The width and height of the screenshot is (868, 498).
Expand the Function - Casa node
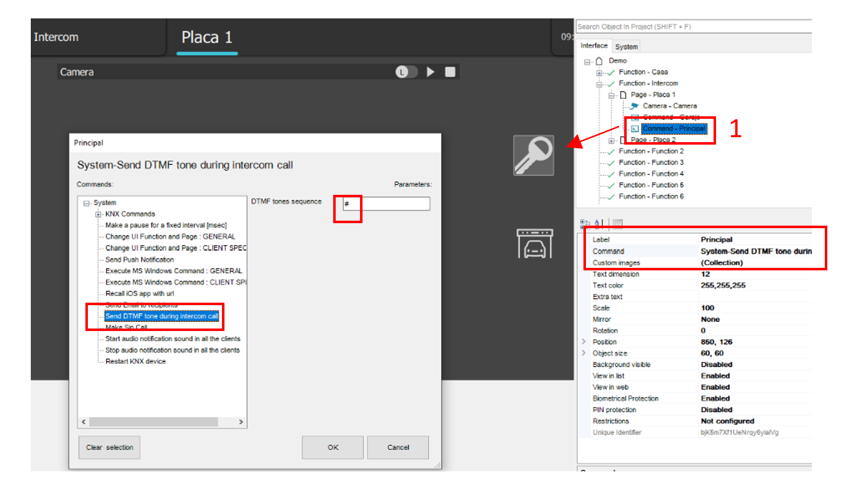pyautogui.click(x=599, y=73)
